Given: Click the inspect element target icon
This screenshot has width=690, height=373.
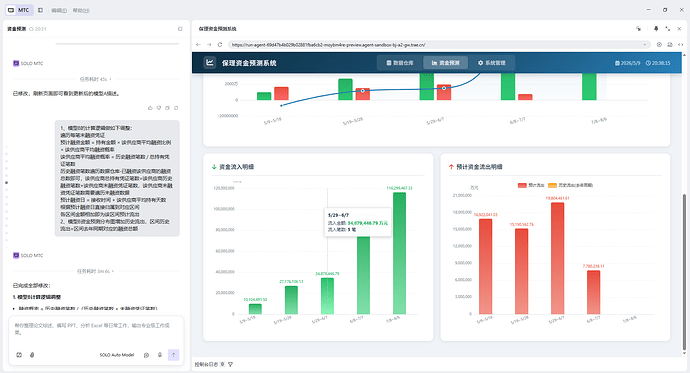Looking at the screenshot, I should (659, 44).
